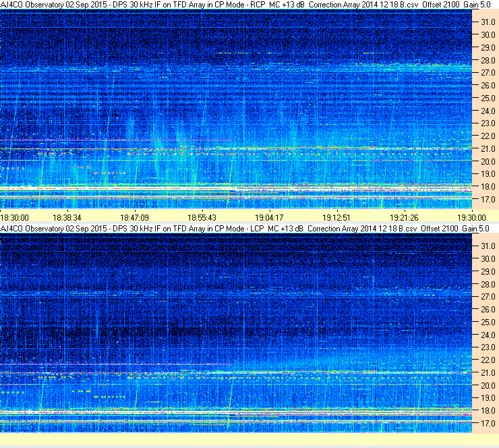Click the 25.0 frequency label on RCP chart
Screen dimensions: 499x448
pos(488,99)
